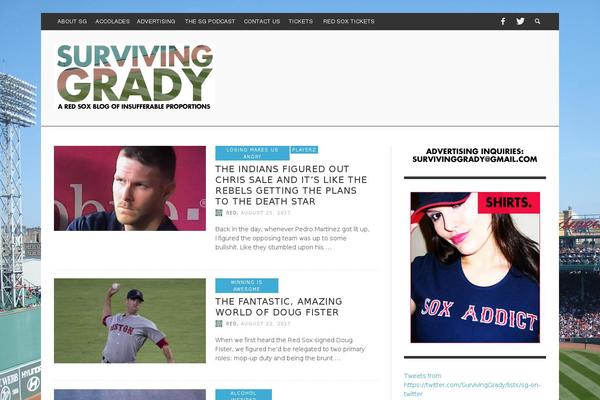Open the Tweets from SurvivingGrady Twitter list link
The image size is (600, 400).
coord(472,385)
